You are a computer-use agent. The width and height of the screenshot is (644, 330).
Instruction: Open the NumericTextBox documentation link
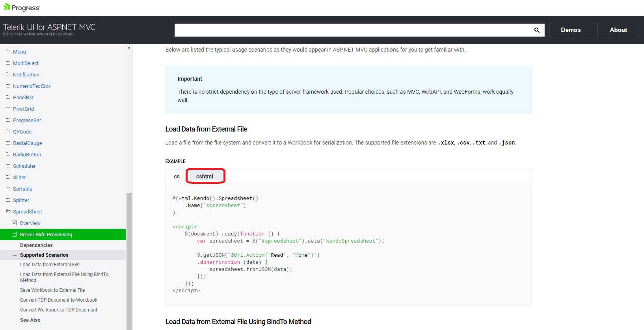32,86
